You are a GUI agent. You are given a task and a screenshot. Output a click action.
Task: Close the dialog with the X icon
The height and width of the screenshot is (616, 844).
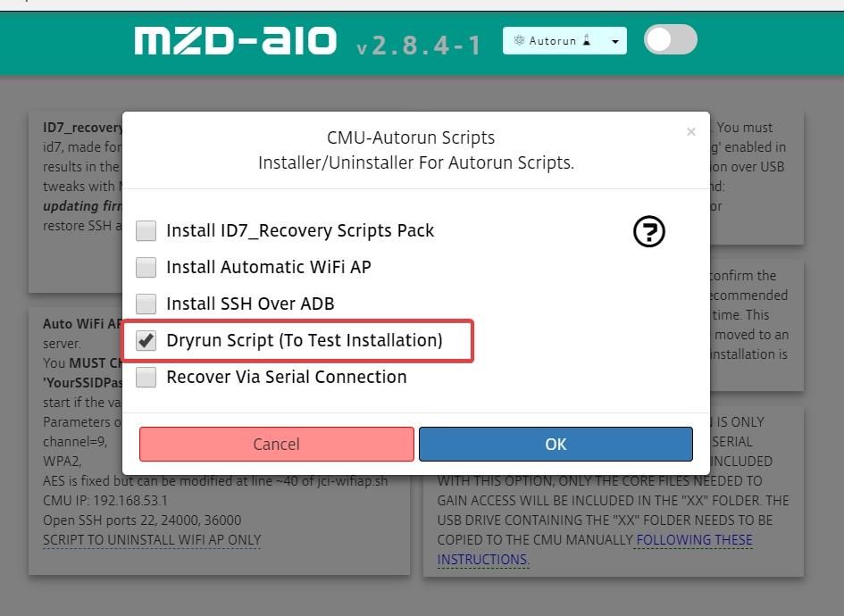[x=691, y=132]
